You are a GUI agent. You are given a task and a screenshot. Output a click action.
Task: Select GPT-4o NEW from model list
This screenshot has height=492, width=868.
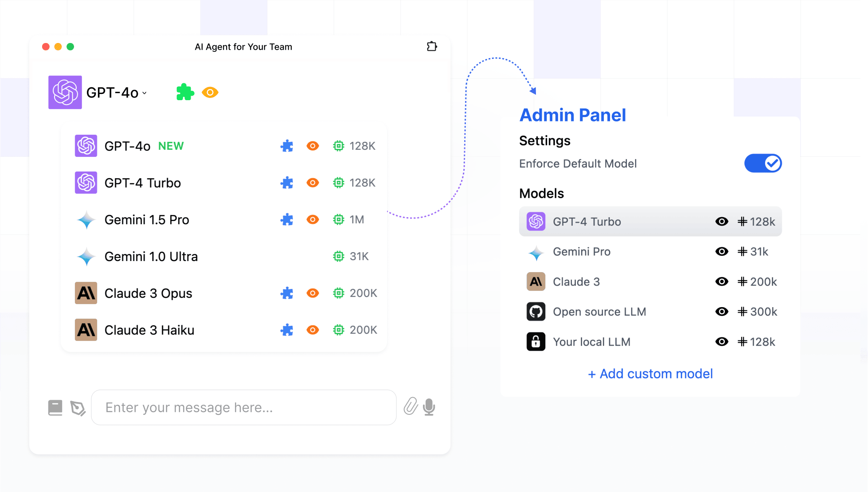click(x=224, y=146)
